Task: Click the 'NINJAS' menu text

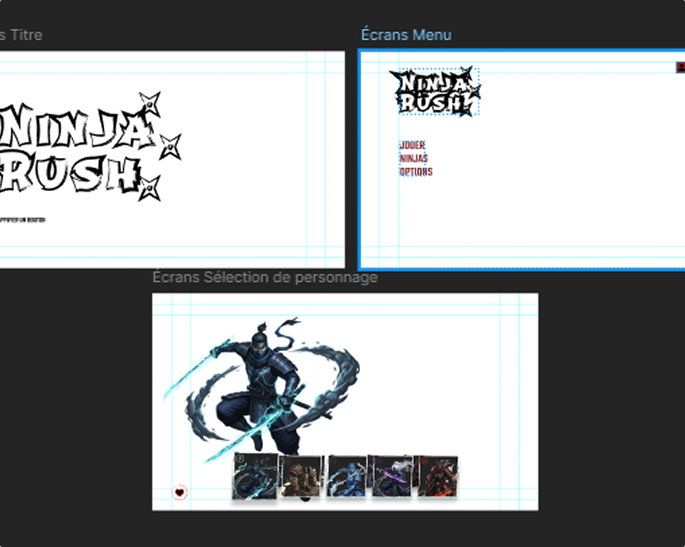Action: pyautogui.click(x=414, y=158)
